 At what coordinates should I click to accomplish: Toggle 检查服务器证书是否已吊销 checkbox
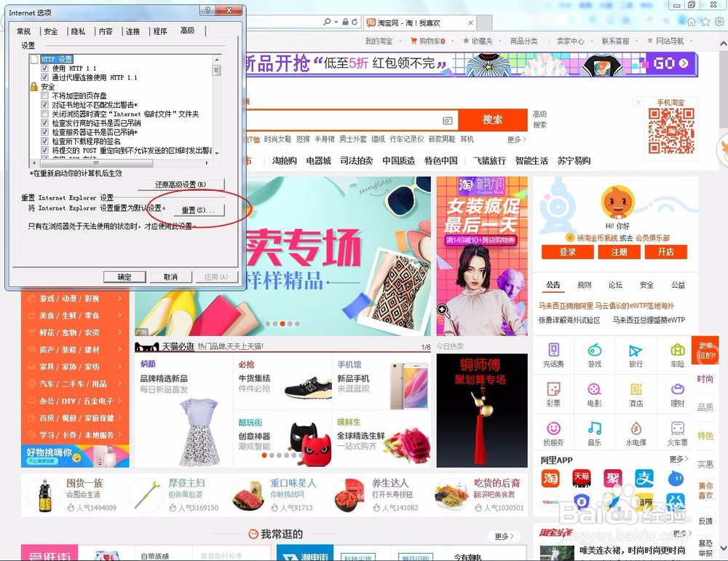[x=44, y=132]
